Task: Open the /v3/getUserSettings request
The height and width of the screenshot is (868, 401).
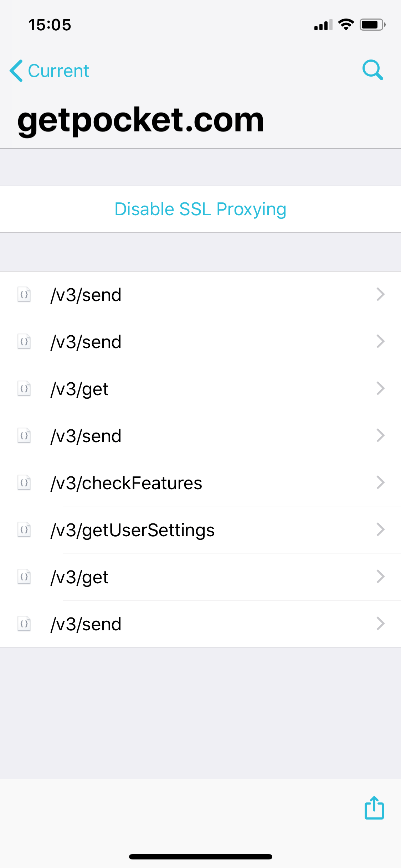Action: pos(200,530)
